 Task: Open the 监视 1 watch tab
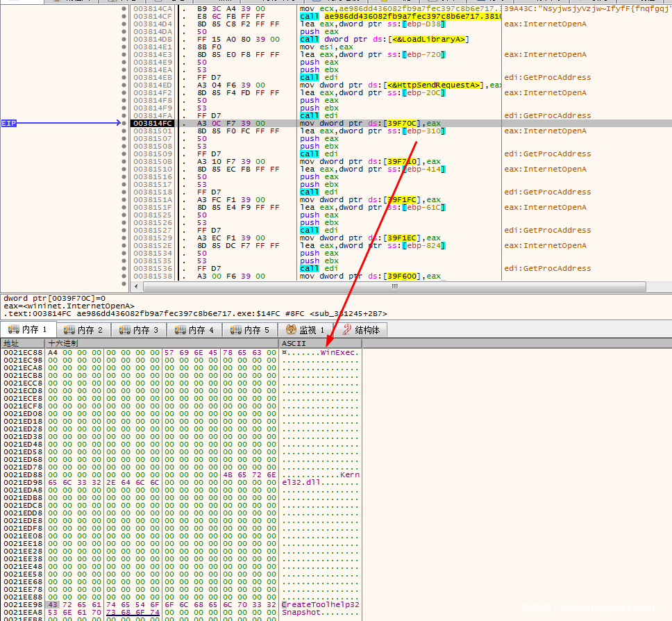[305, 330]
